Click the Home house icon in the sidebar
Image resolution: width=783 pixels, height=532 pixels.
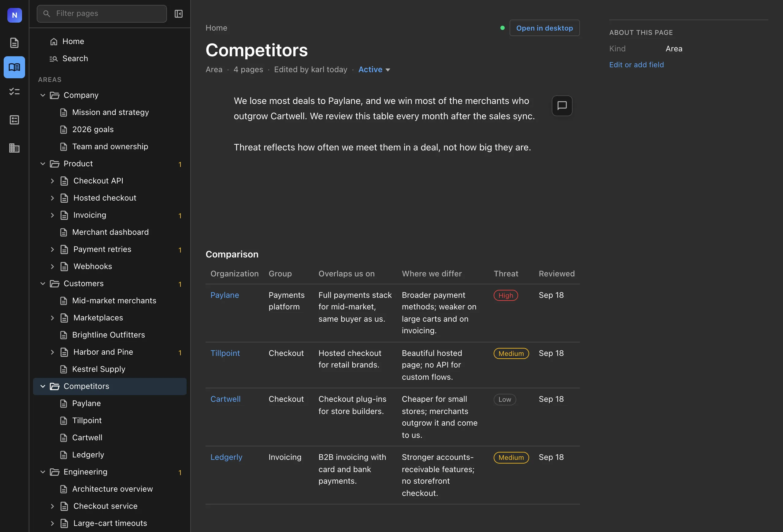click(54, 41)
